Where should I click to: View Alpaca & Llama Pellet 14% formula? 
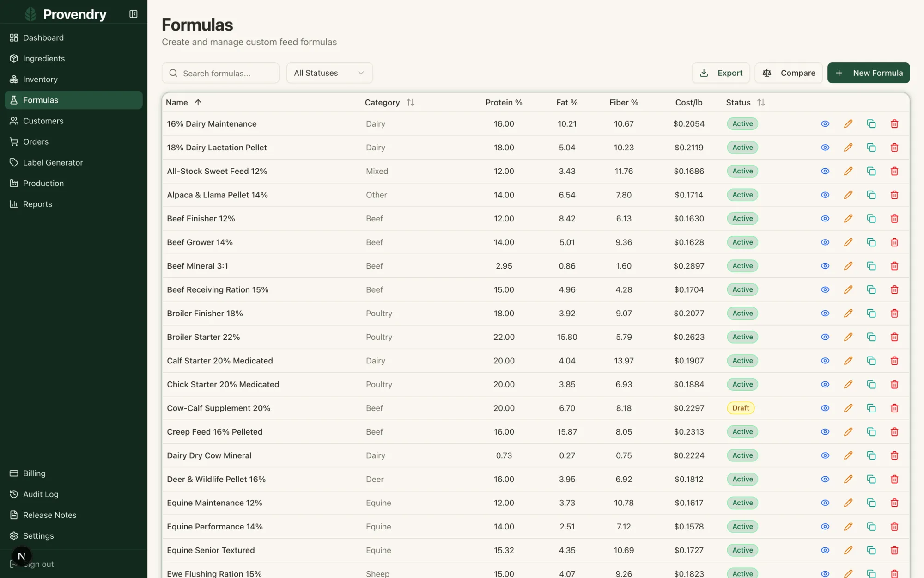tap(825, 195)
